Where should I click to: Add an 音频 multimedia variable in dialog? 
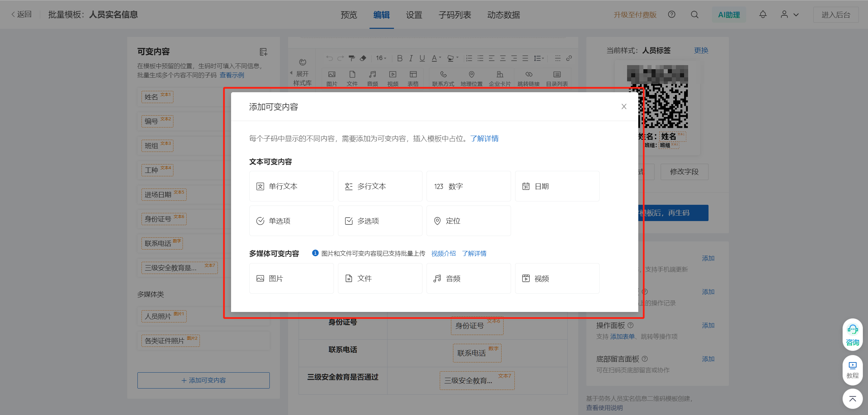469,279
